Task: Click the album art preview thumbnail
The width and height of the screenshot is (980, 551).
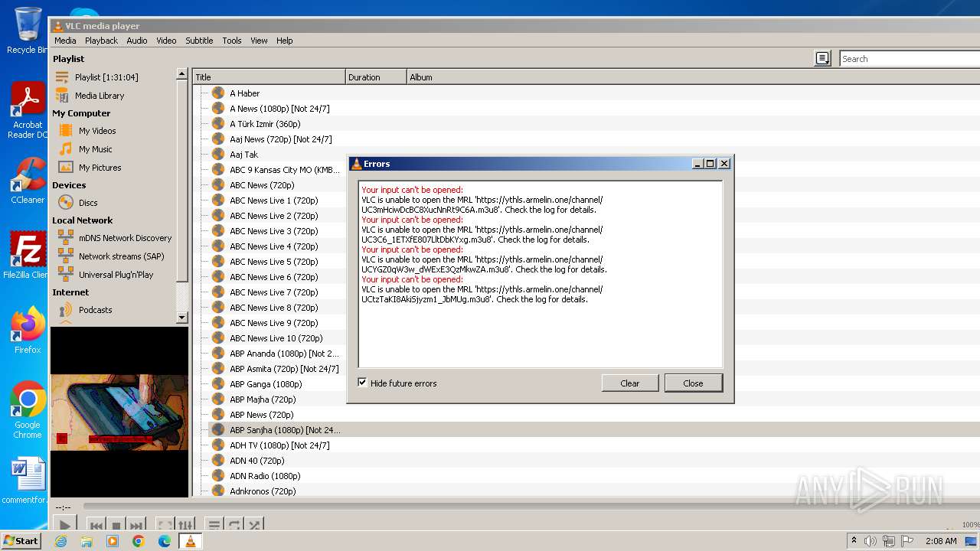Action: coord(119,412)
